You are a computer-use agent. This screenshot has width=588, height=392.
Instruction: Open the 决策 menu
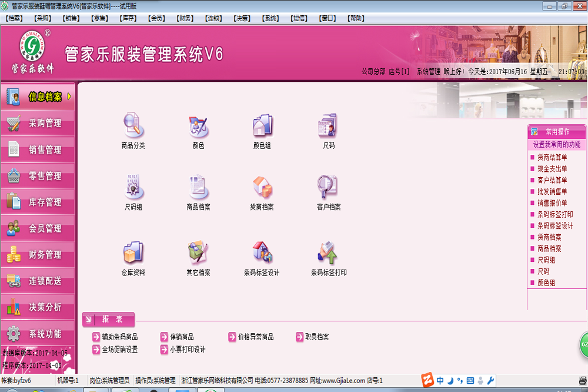point(242,18)
